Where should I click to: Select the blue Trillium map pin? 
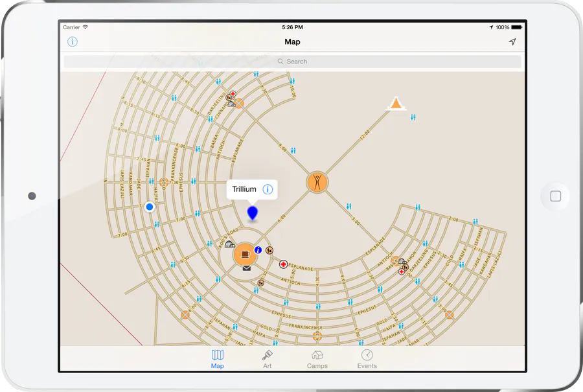[x=253, y=213]
